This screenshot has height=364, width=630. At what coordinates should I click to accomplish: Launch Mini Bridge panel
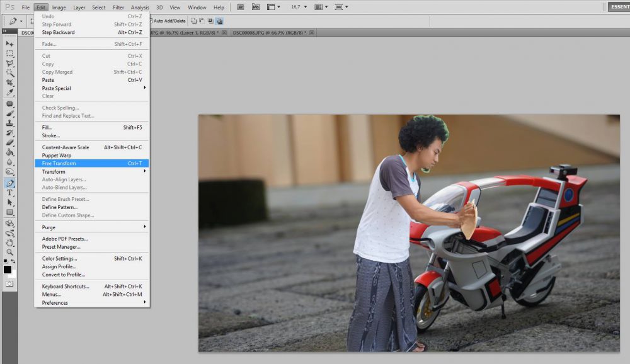pos(255,6)
